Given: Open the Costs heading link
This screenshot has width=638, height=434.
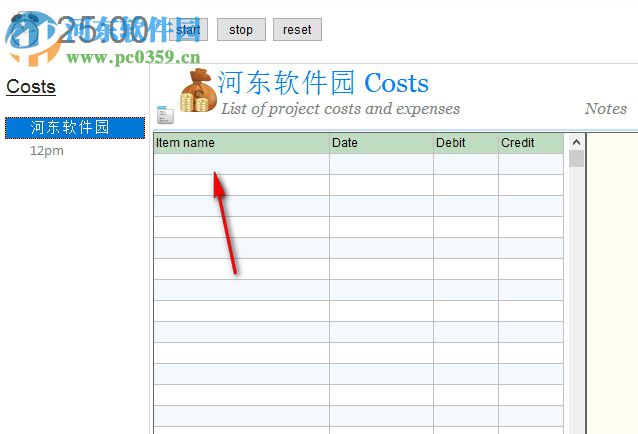Looking at the screenshot, I should (31, 87).
